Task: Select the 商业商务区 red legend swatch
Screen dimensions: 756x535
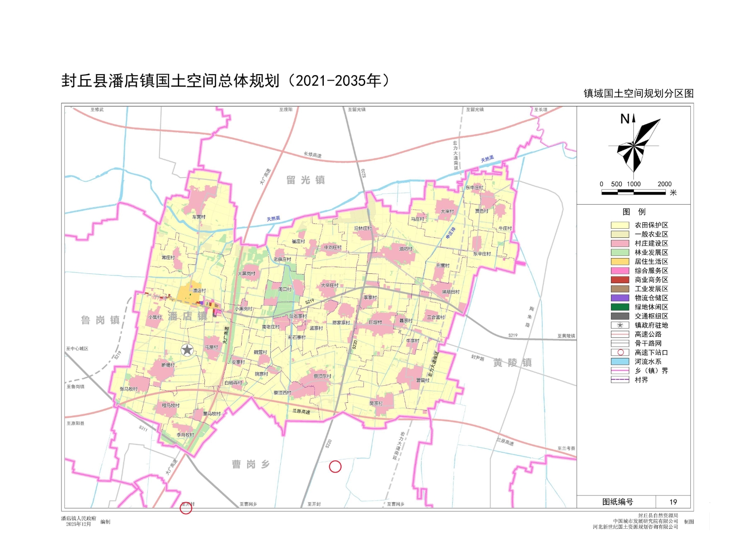Action: click(x=620, y=280)
